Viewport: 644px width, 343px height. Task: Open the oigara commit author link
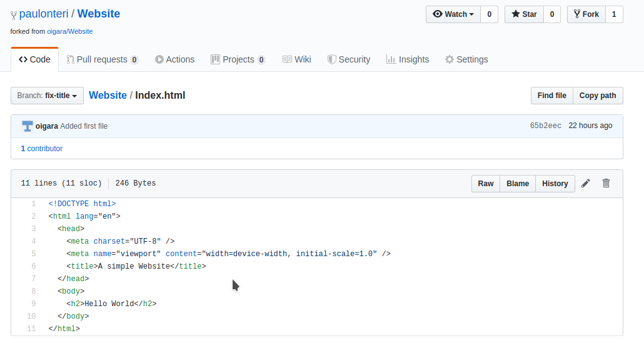click(46, 126)
